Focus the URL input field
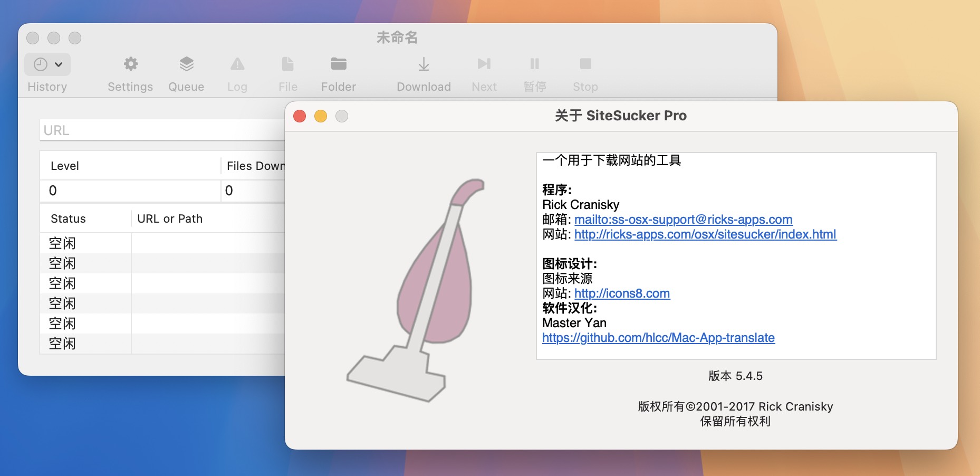 162,130
